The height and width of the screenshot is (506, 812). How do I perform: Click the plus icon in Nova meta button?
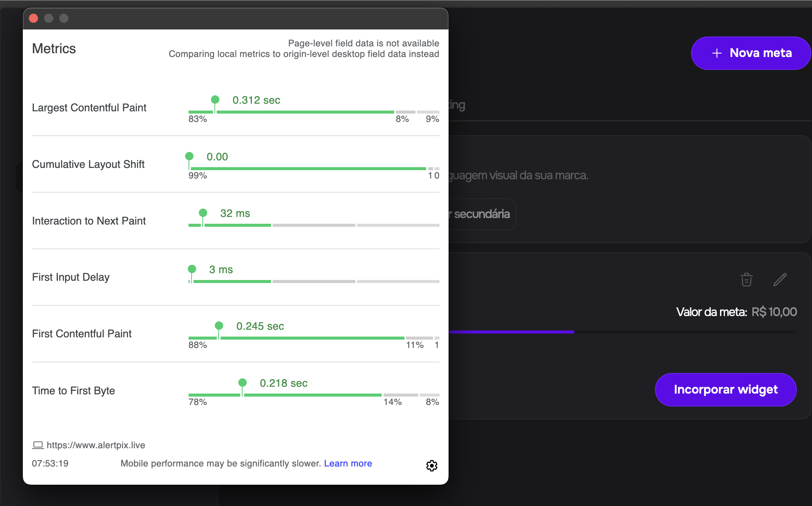tap(717, 53)
